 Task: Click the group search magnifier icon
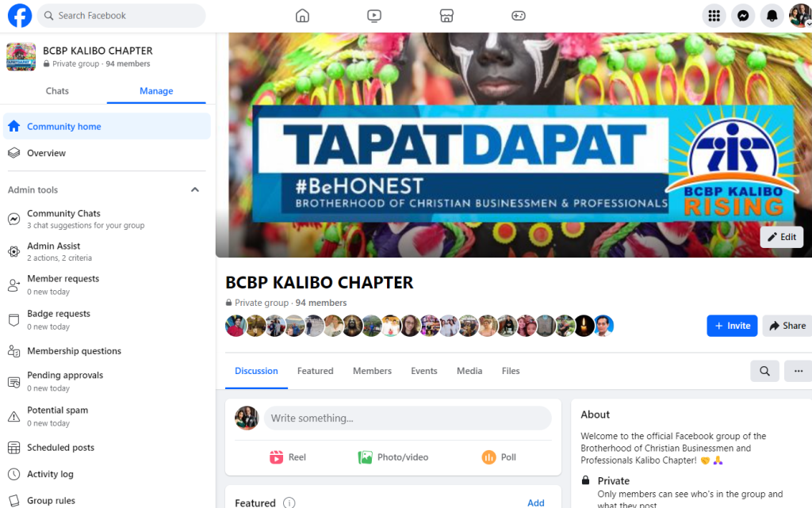pyautogui.click(x=765, y=371)
